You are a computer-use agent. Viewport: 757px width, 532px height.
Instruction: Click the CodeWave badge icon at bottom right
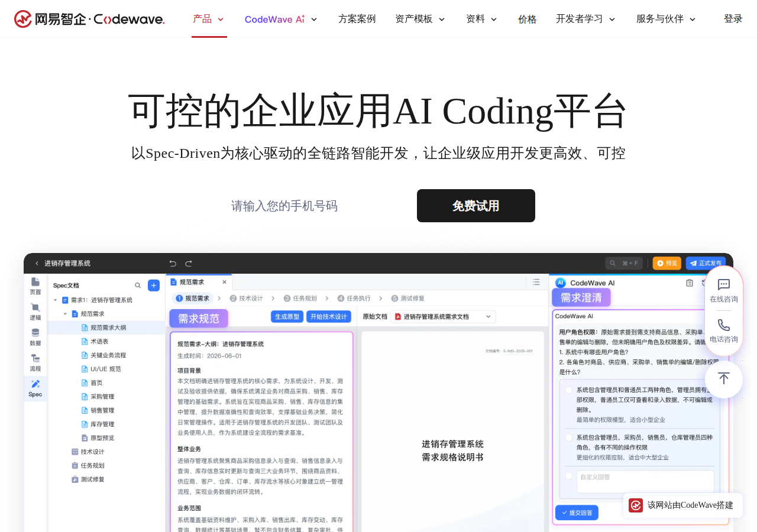coord(636,505)
